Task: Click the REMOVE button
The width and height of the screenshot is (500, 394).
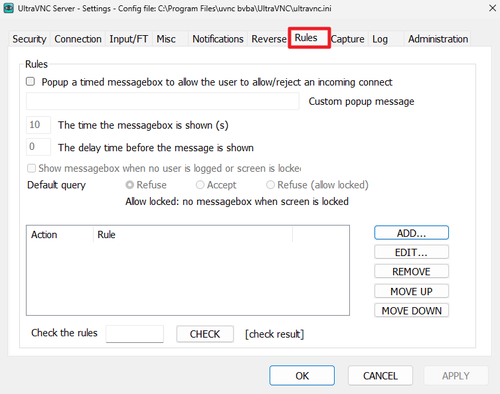Action: (x=411, y=272)
